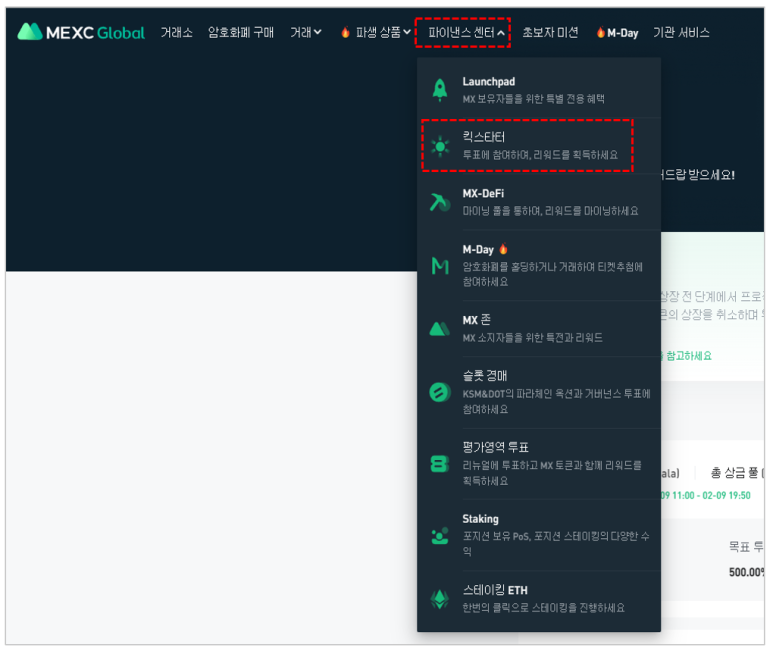773x654 pixels.
Task: Click 'MX 소지자들을 위한 특전과 리워드' description
Action: tap(532, 338)
